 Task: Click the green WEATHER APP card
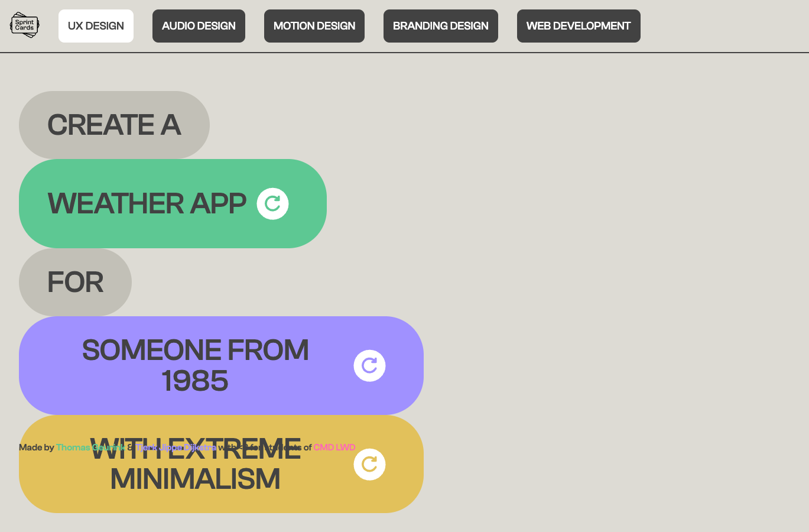tap(148, 203)
